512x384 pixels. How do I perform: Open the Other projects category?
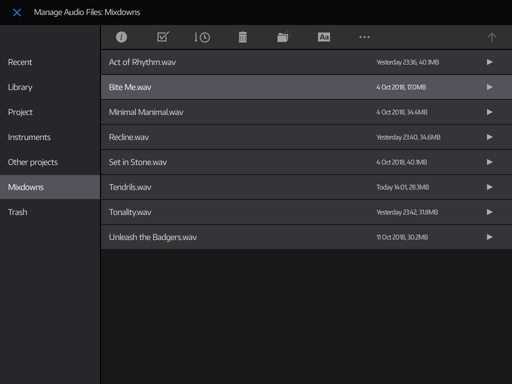(50, 162)
